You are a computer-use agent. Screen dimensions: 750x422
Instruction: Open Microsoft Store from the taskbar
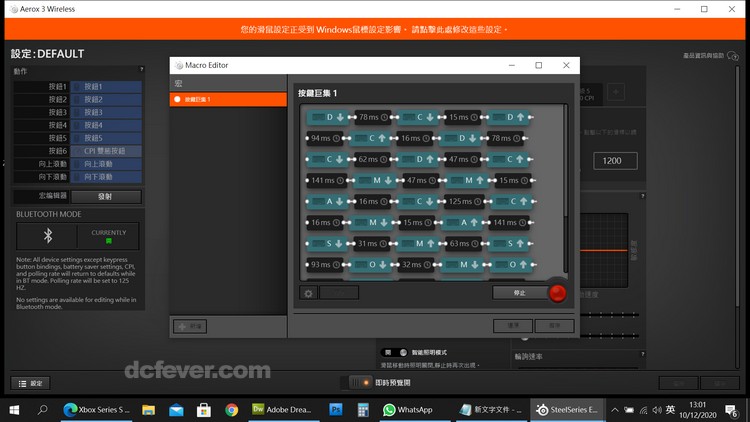click(204, 410)
